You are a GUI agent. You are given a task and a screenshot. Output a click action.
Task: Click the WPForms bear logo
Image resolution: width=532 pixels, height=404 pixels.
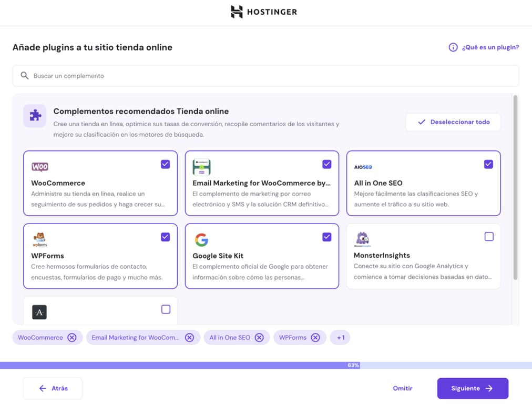click(x=40, y=239)
